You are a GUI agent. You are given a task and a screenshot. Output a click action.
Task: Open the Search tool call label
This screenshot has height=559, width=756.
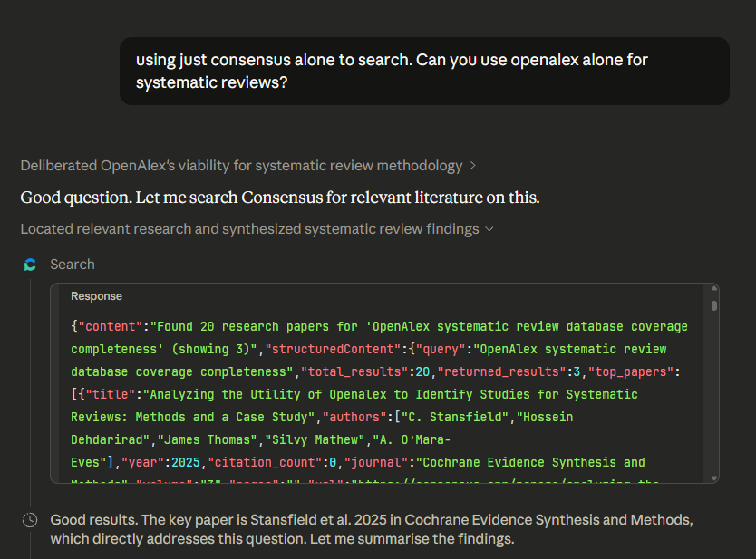tap(73, 265)
